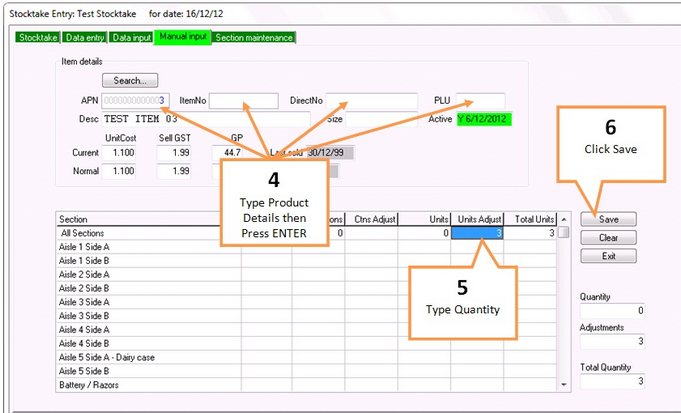This screenshot has width=681, height=413.
Task: Focus the DirectNo input field
Action: pyautogui.click(x=372, y=101)
